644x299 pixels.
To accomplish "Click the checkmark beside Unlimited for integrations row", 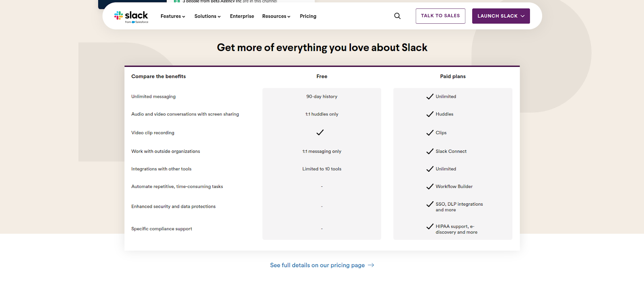I will point(430,169).
